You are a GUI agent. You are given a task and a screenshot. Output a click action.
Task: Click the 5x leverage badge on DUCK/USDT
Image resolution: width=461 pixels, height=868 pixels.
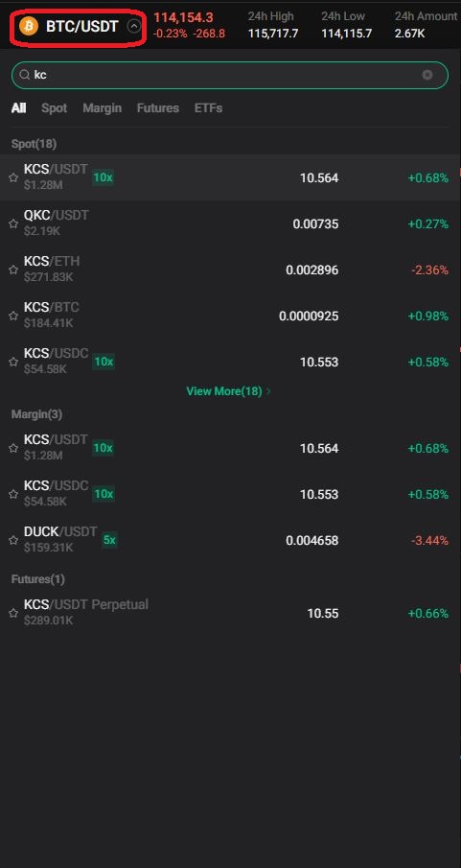pyautogui.click(x=109, y=540)
